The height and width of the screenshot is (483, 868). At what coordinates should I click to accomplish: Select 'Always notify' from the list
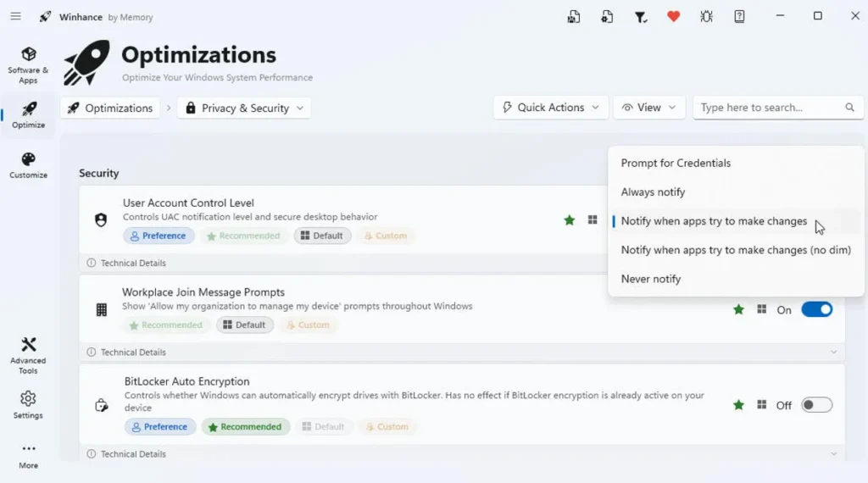coord(653,192)
